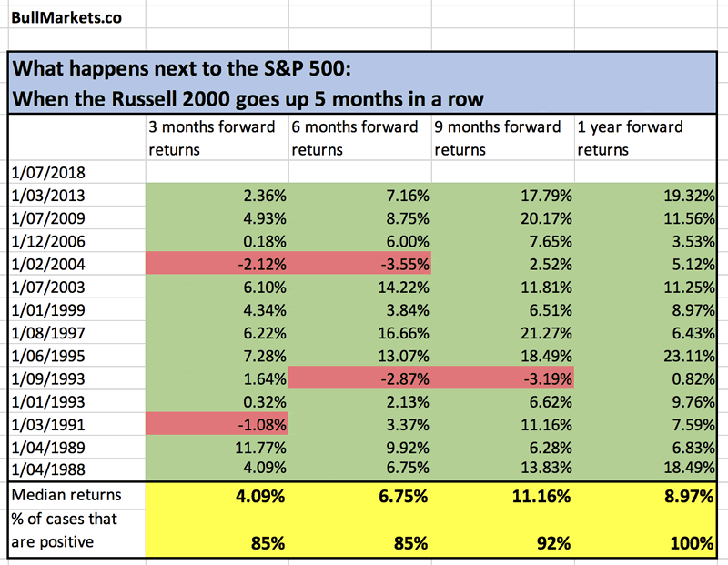Click the BullMarkets.co cell
728x565 pixels.
coord(62,17)
